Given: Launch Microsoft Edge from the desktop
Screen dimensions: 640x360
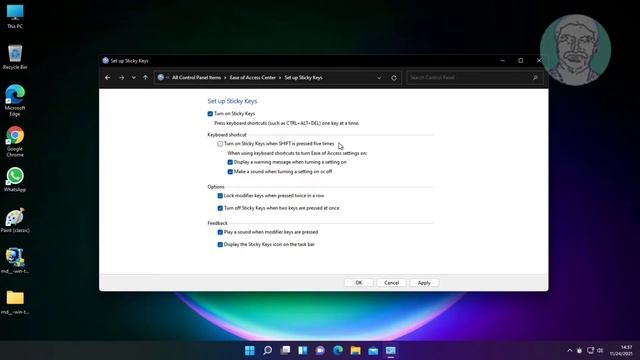Looking at the screenshot, I should [15, 100].
